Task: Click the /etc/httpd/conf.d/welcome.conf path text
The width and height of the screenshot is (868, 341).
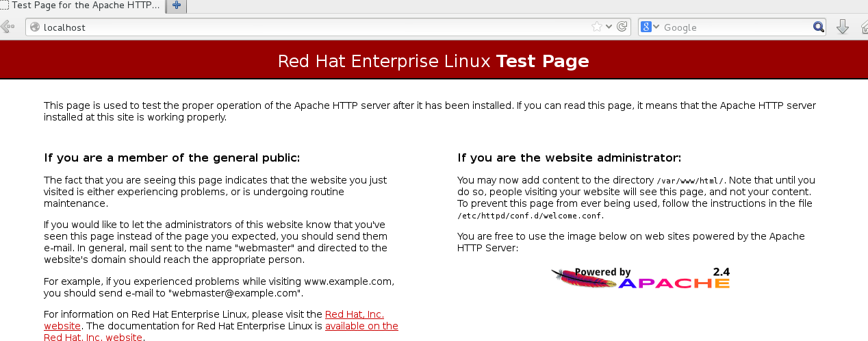Action: click(531, 216)
